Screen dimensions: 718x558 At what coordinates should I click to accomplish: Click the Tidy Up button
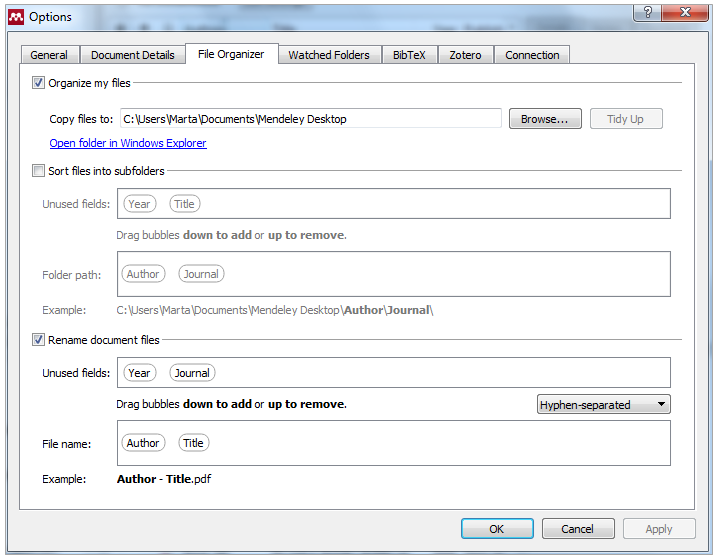pyautogui.click(x=626, y=119)
